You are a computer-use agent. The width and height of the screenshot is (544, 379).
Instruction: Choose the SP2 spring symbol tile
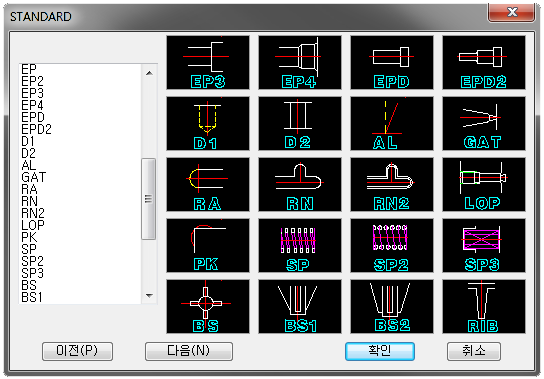[x=392, y=245]
